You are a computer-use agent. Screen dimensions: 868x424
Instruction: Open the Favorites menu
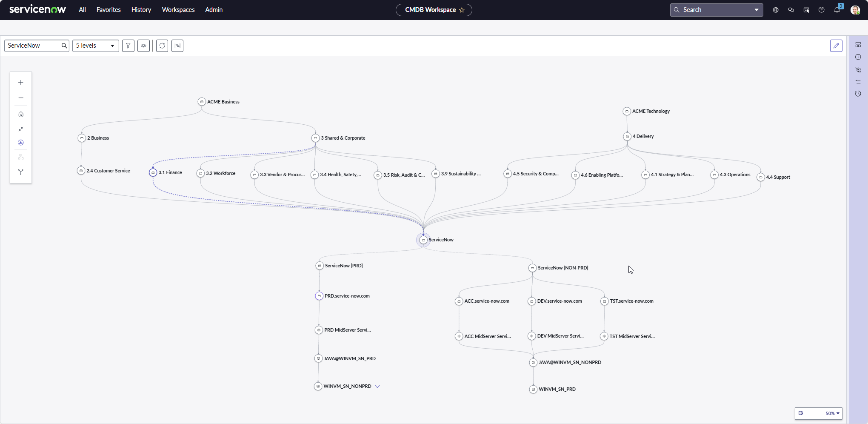click(x=108, y=10)
